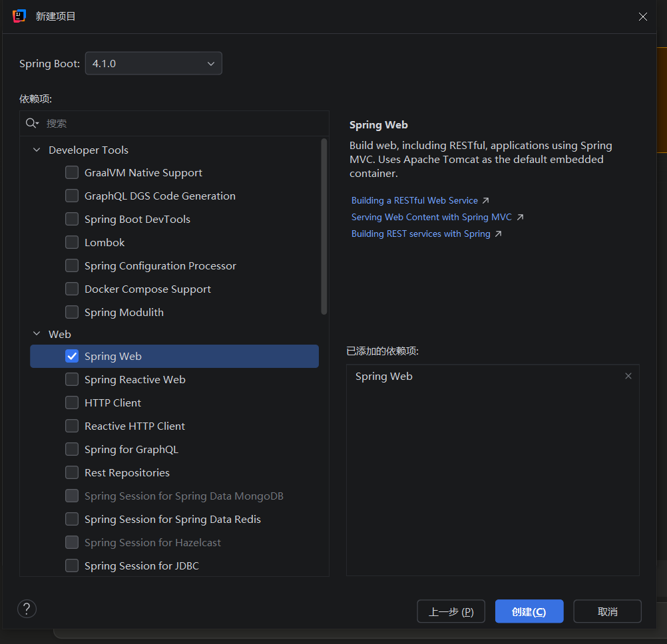Check Spring for GraphQL checkbox
This screenshot has width=667, height=644.
click(72, 449)
